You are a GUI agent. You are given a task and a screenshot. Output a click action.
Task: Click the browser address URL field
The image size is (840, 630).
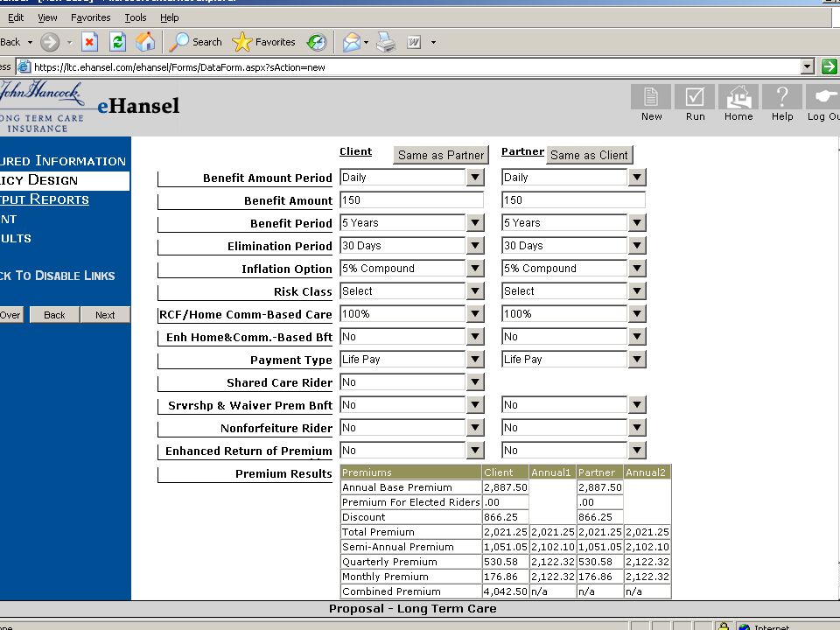click(x=416, y=67)
